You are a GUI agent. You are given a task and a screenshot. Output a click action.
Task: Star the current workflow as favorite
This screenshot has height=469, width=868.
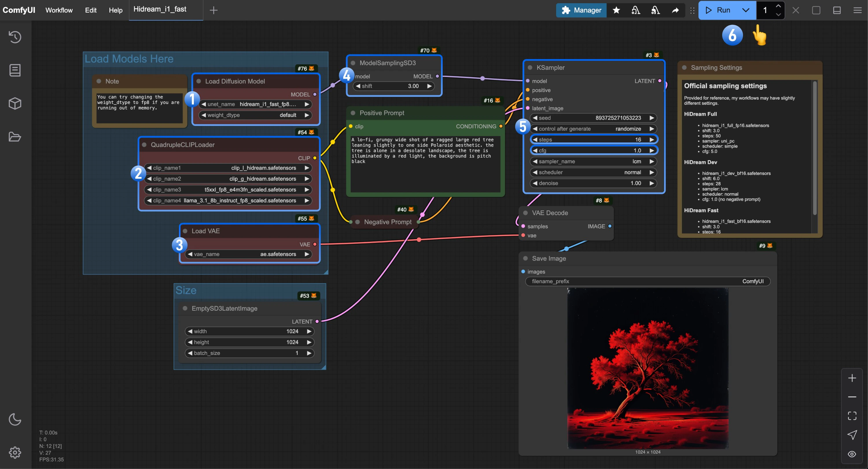[616, 10]
